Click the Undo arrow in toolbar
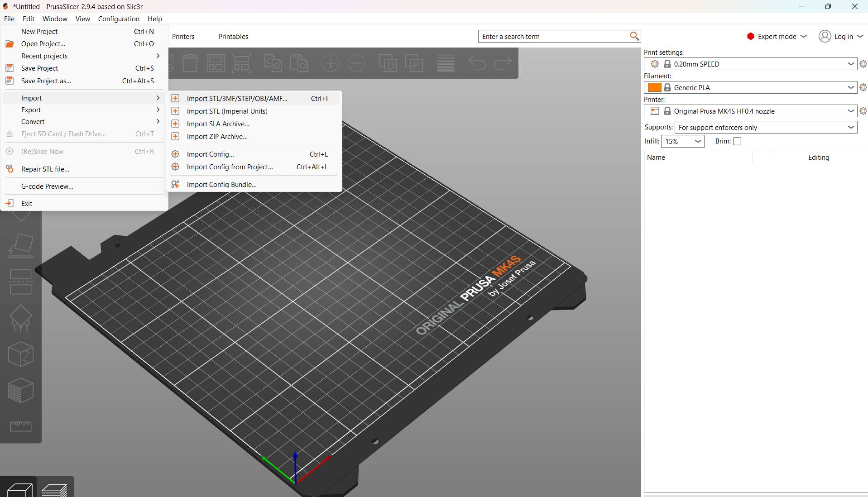Image resolution: width=868 pixels, height=497 pixels. (476, 63)
